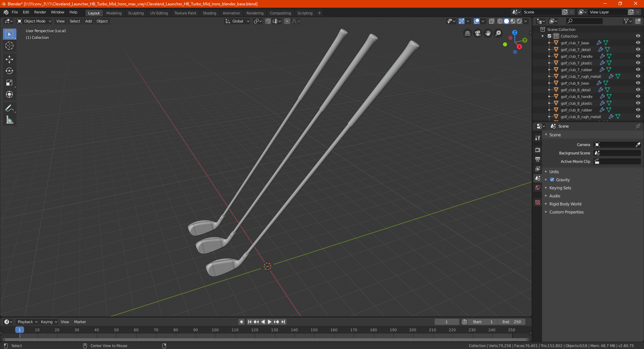Switch to the Shading workspace tab
The image size is (644, 349).
[x=209, y=13]
